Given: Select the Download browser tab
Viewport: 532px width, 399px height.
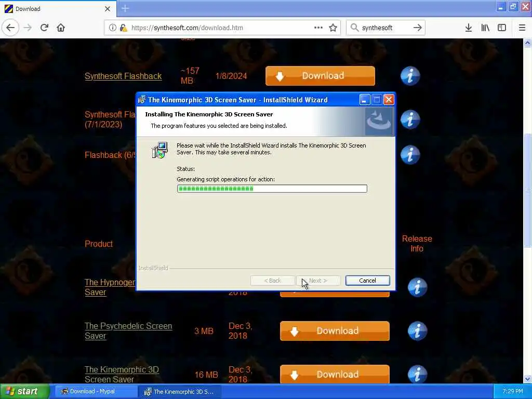Looking at the screenshot, I should tap(58, 9).
